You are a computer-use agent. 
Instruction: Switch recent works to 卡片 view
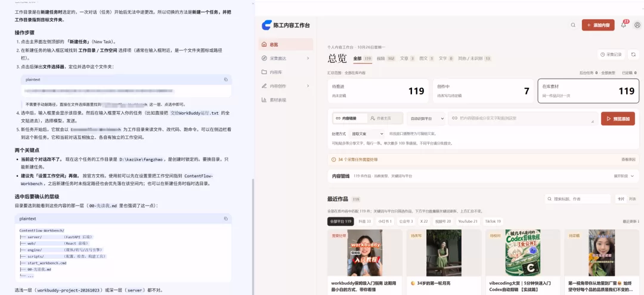click(x=621, y=199)
